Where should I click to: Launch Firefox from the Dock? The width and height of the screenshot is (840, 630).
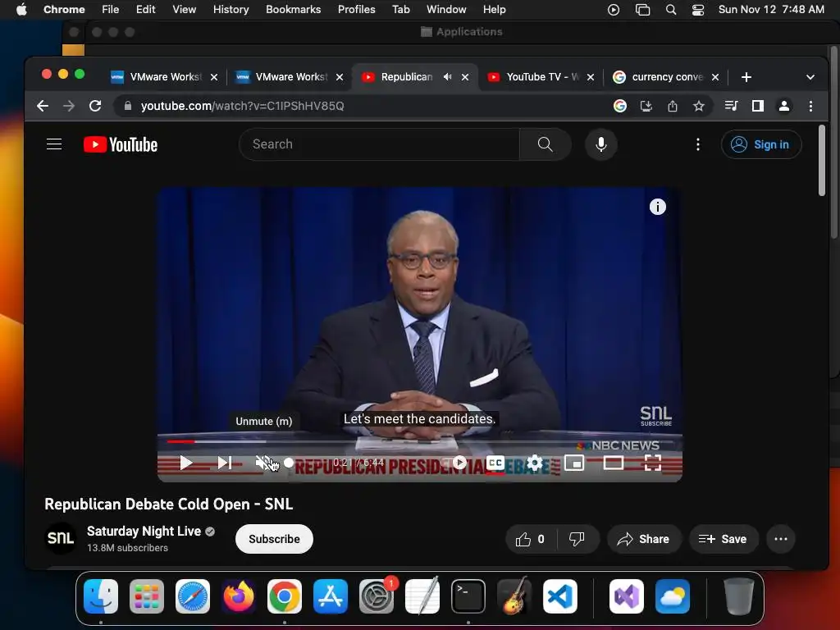coord(239,596)
